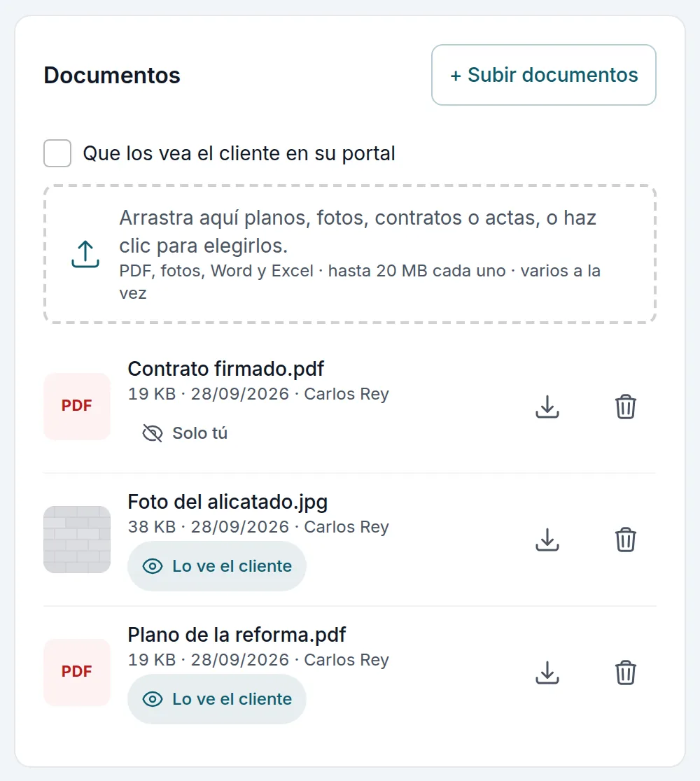The image size is (700, 781).
Task: Click the 'Arrastra aquí planos' drop zone text
Action: 358,232
